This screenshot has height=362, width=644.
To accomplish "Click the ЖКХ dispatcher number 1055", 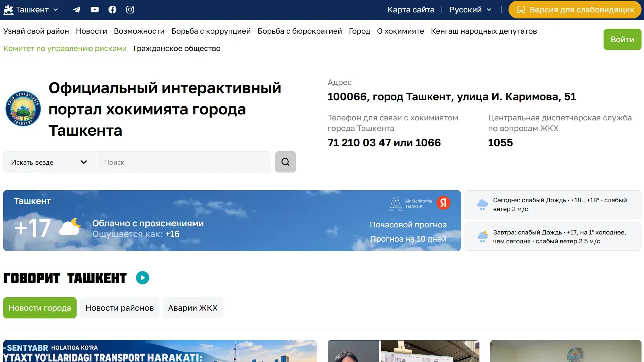I will (500, 143).
